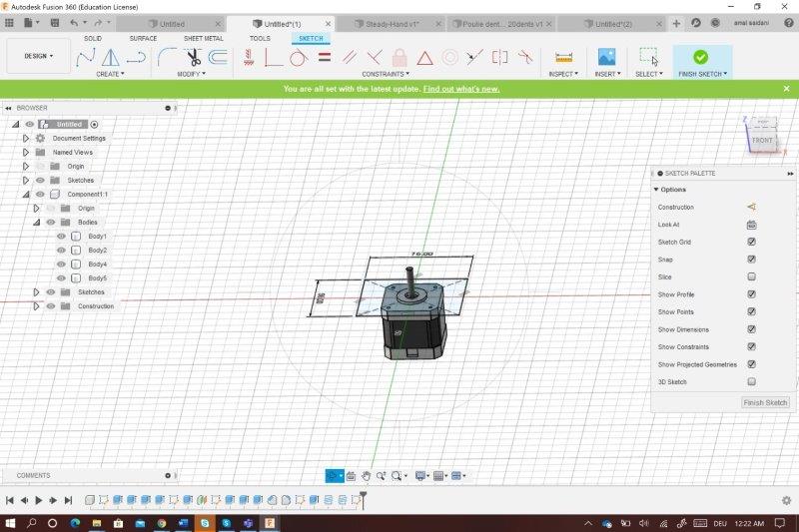Toggle the Show Points checkbox
This screenshot has width=799, height=532.
[752, 311]
